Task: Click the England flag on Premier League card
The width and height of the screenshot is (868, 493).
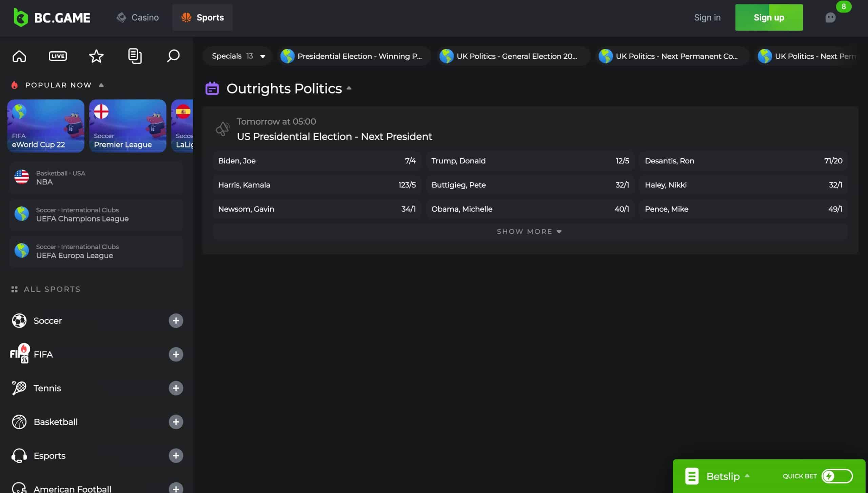Action: [101, 111]
